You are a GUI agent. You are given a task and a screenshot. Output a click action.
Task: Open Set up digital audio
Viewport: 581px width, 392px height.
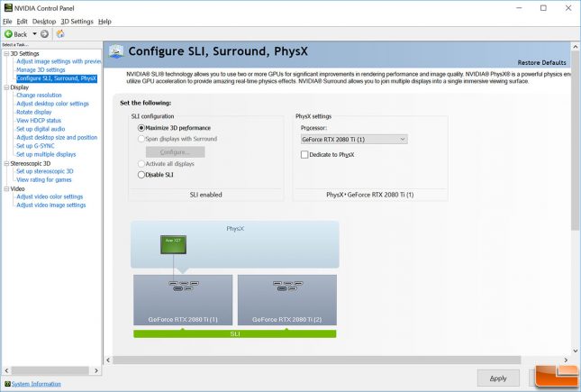pyautogui.click(x=41, y=129)
